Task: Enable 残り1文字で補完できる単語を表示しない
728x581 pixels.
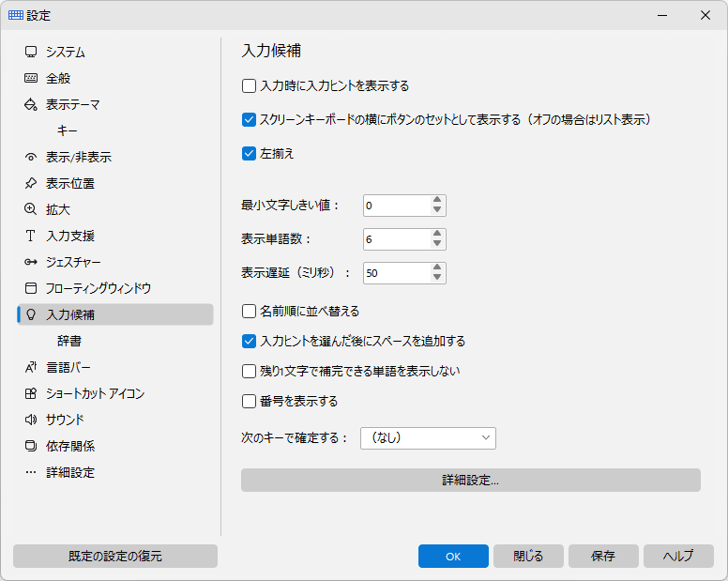Action: pos(249,371)
